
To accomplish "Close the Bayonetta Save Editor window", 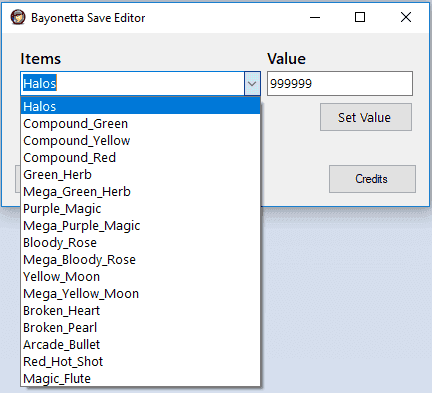I will [406, 17].
